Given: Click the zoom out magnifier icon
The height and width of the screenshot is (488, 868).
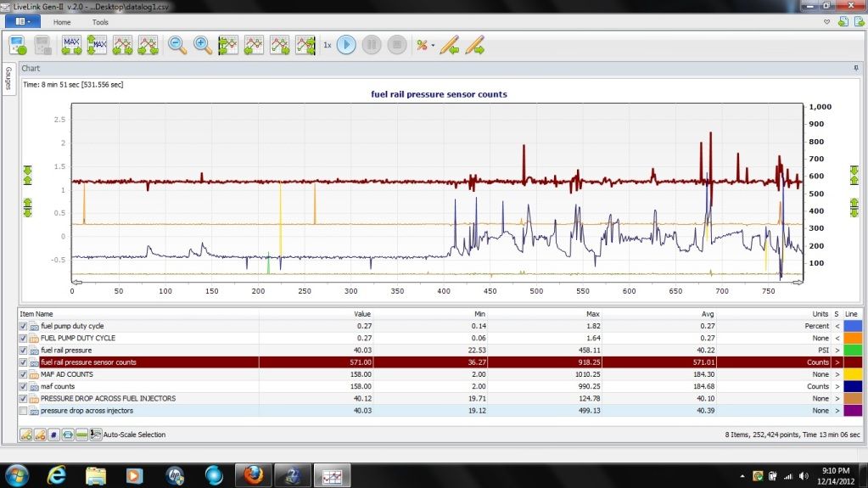Looking at the screenshot, I should [x=177, y=45].
